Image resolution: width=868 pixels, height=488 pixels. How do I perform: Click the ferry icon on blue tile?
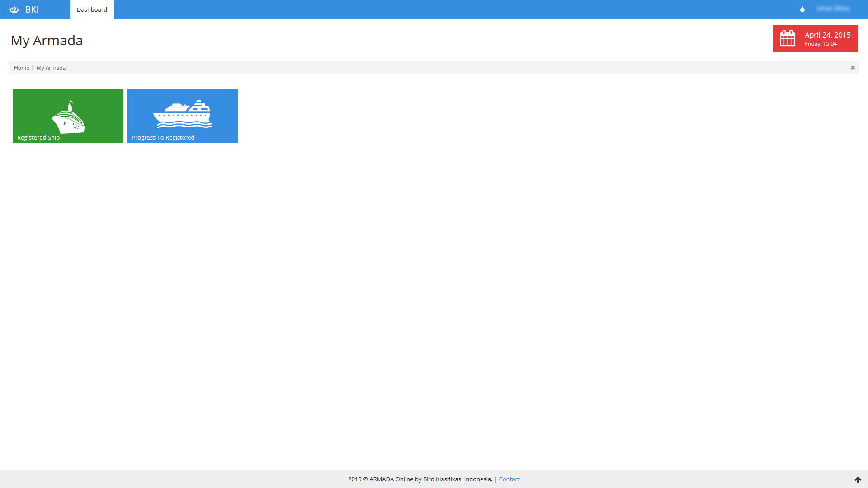(x=183, y=114)
